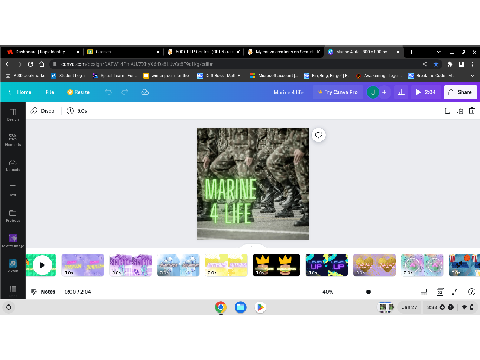This screenshot has height=360, width=480.
Task: Open the Uploads panel in sidebar
Action: pos(13,165)
